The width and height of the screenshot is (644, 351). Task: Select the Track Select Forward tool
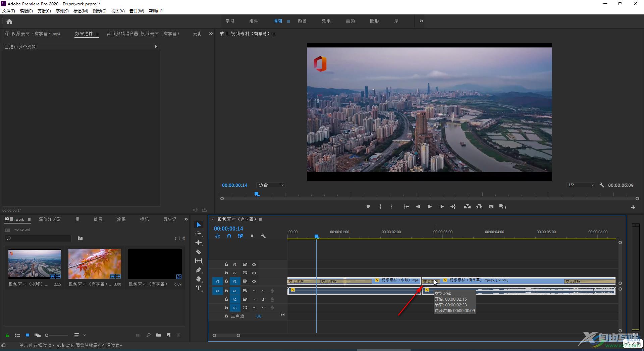click(199, 234)
